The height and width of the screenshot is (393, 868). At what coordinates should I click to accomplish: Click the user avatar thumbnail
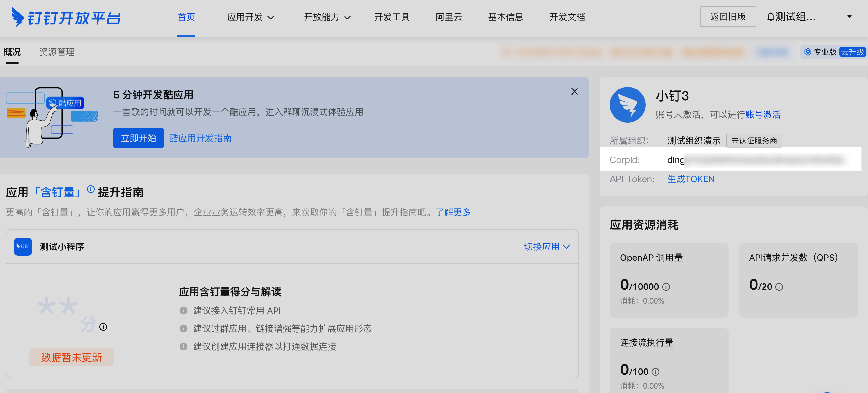coord(831,17)
